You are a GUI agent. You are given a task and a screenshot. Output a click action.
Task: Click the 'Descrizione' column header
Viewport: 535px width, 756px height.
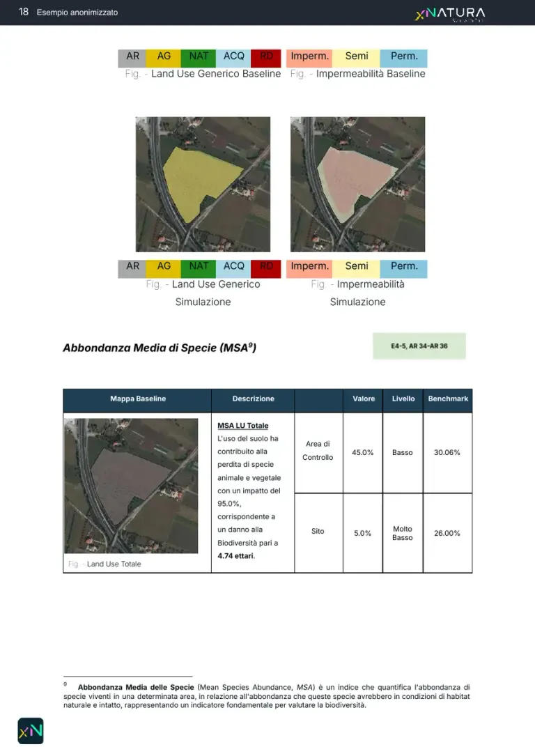[x=253, y=399]
